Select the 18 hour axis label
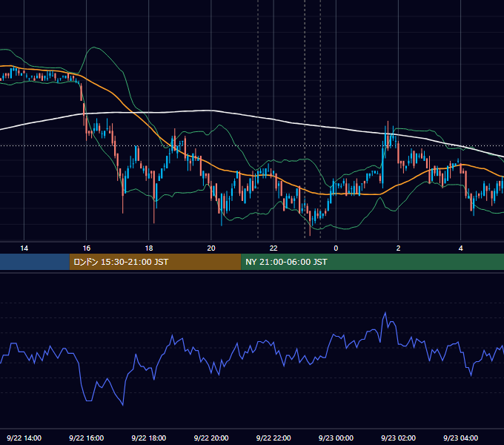This screenshot has height=445, width=504. pos(149,248)
